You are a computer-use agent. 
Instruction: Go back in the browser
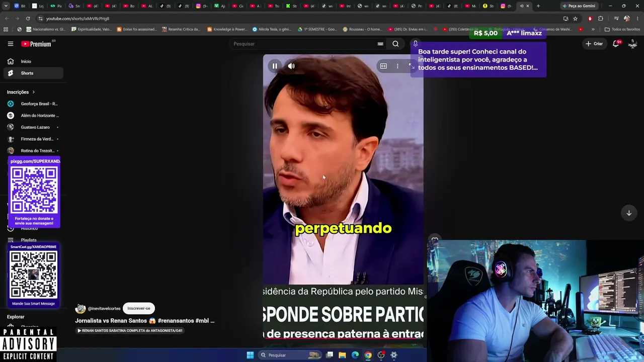(x=7, y=19)
